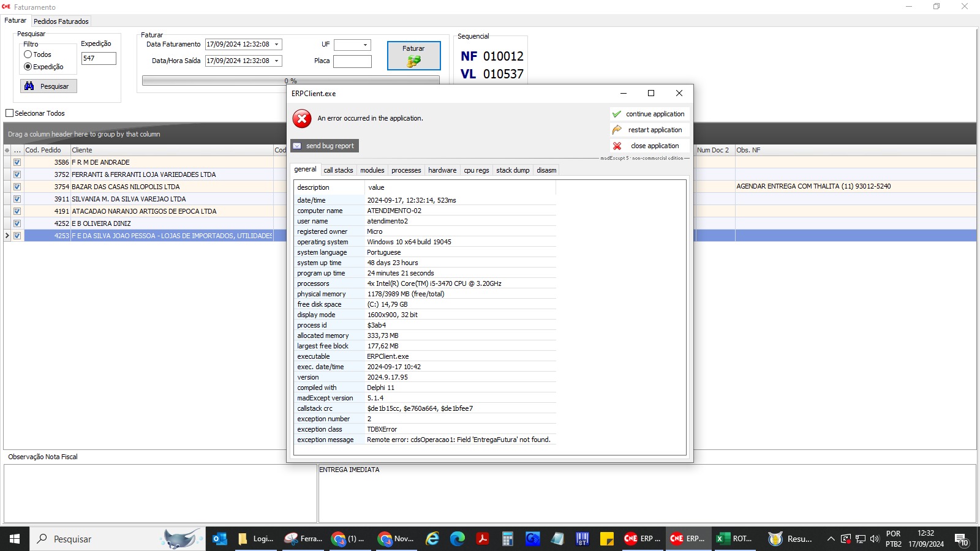Viewport: 980px width, 551px height.
Task: Expand the Data Faturamento date dropdown
Action: pyautogui.click(x=277, y=44)
